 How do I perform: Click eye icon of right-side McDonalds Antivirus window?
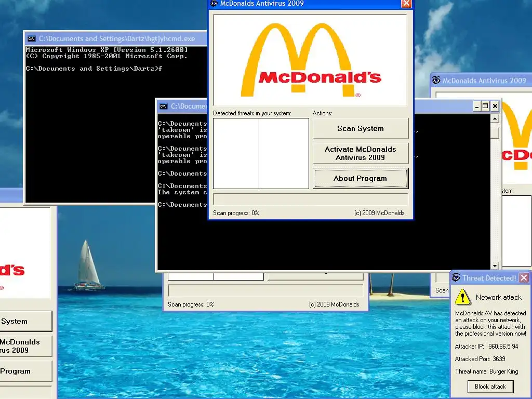pos(436,81)
